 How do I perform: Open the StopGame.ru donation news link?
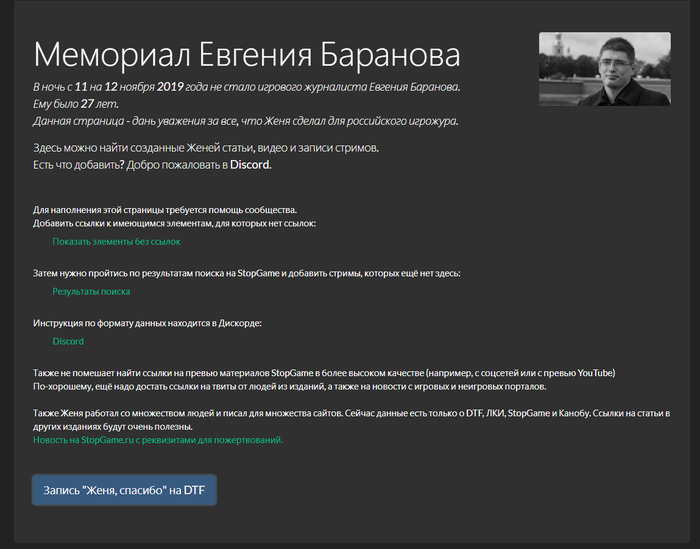pyautogui.click(x=158, y=439)
